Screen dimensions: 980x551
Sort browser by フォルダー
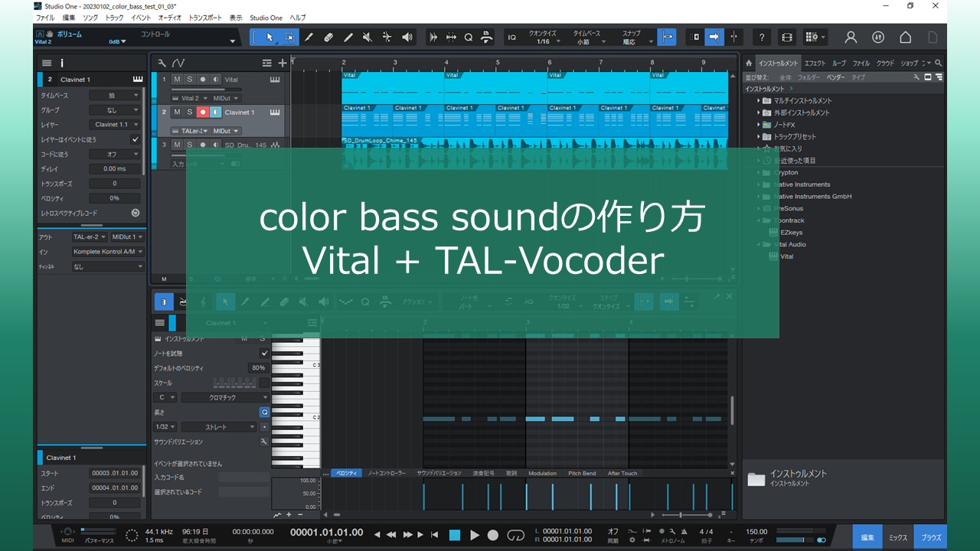pos(808,77)
